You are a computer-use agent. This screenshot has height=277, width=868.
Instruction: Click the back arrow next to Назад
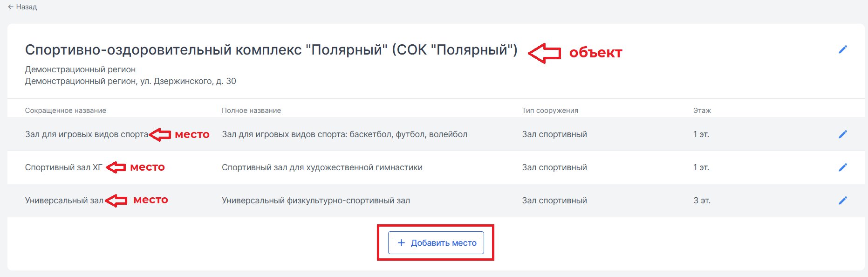click(11, 7)
